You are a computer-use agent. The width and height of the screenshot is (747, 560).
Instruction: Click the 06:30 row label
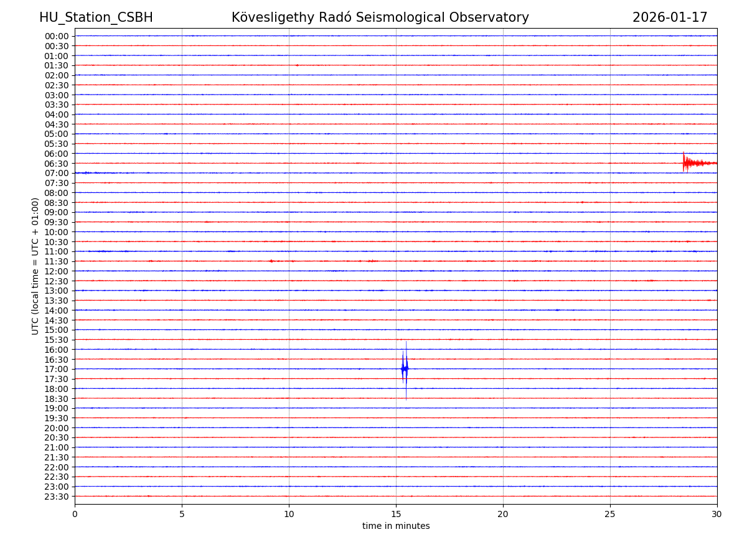[x=57, y=164]
